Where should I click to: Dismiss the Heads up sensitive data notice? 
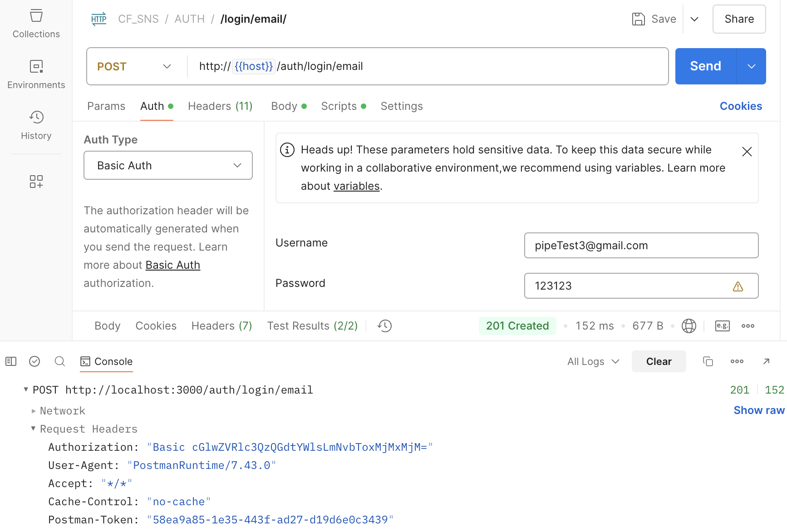[x=747, y=152]
